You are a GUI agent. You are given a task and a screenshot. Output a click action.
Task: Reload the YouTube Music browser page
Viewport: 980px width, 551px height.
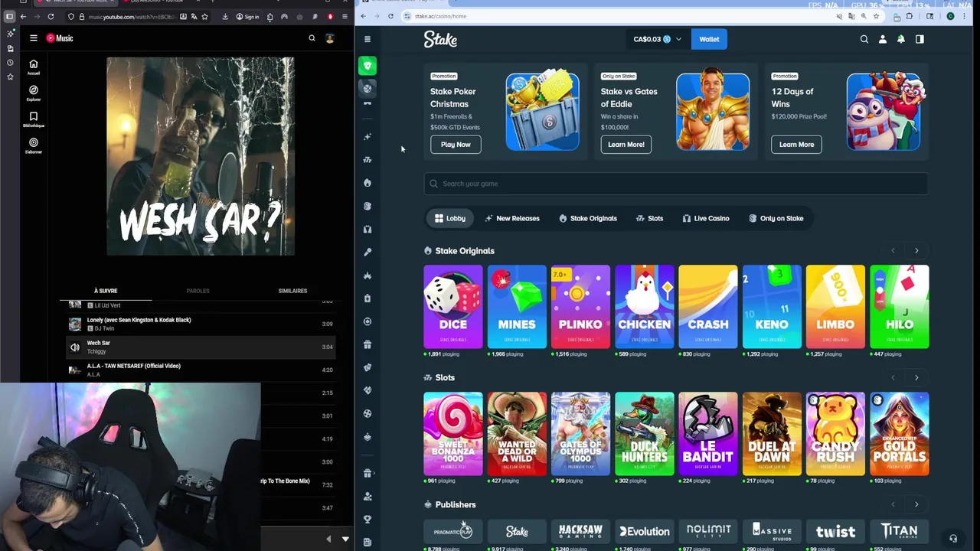(51, 17)
